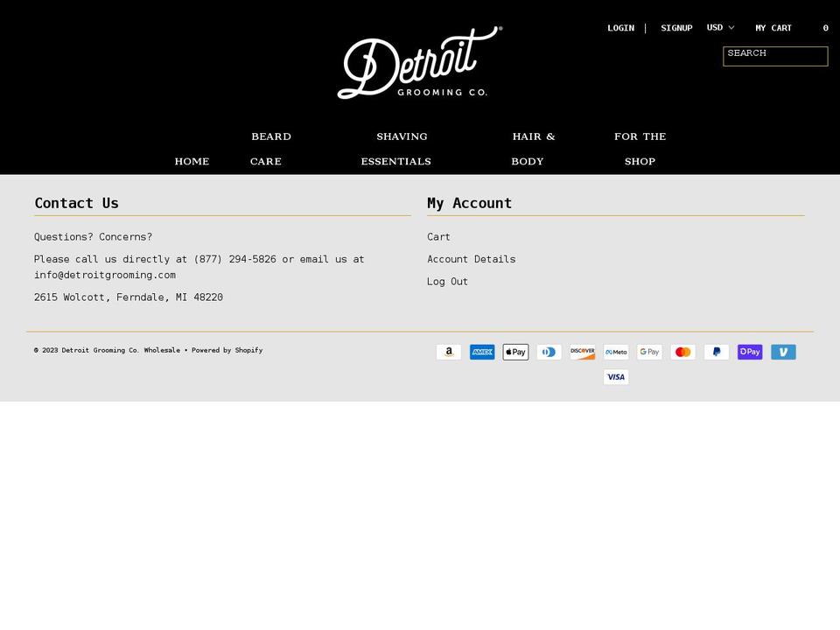Click the cart item count 0
Image resolution: width=840 pixels, height=630 pixels.
pos(825,28)
